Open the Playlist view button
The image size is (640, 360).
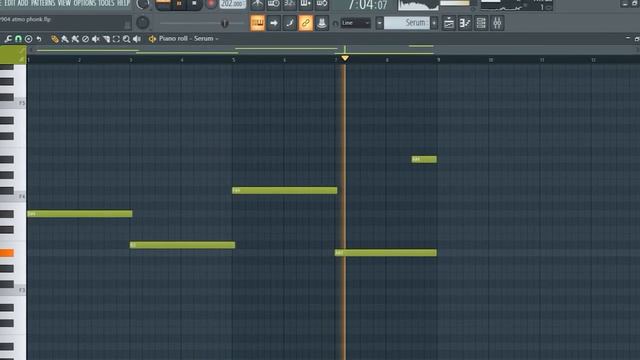(449, 23)
